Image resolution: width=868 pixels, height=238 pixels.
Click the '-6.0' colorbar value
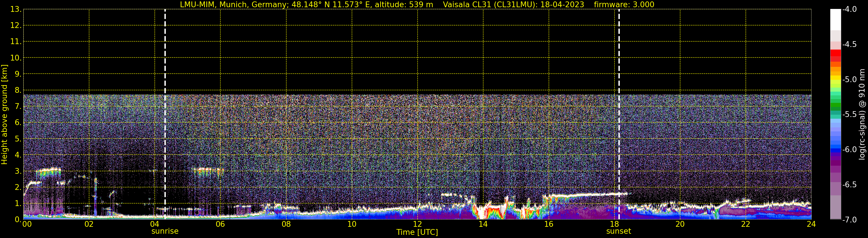point(850,150)
